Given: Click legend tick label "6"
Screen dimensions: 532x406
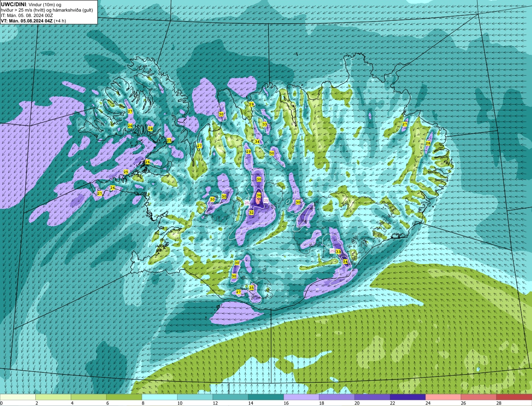Looking at the screenshot, I should point(107,403).
